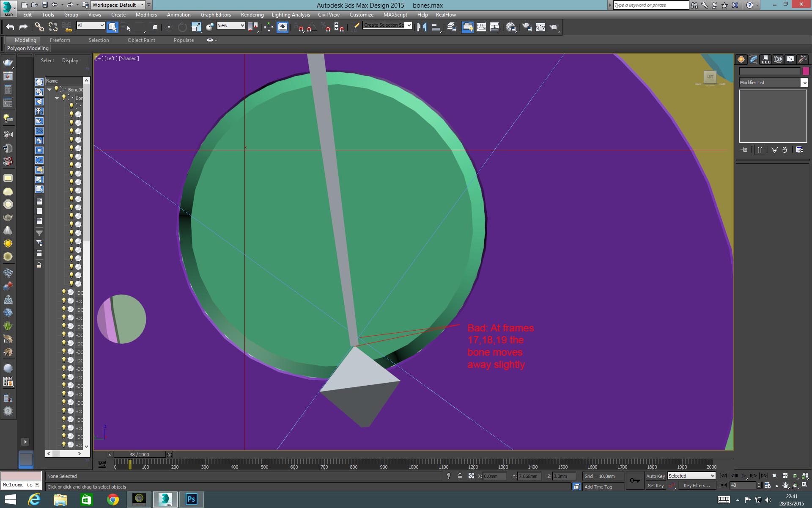Image resolution: width=812 pixels, height=508 pixels.
Task: Click the Photoshop icon in taskbar
Action: (191, 500)
